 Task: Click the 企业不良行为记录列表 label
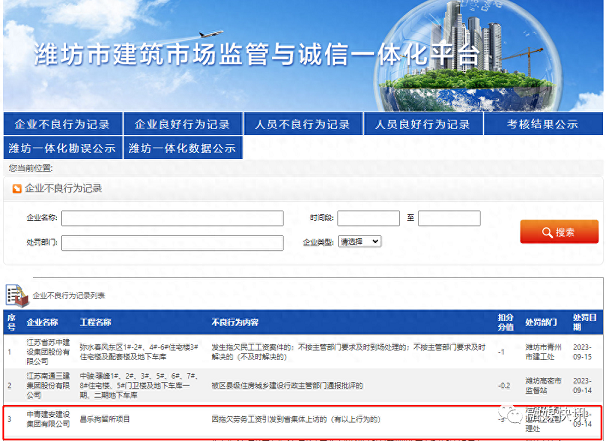click(x=69, y=296)
